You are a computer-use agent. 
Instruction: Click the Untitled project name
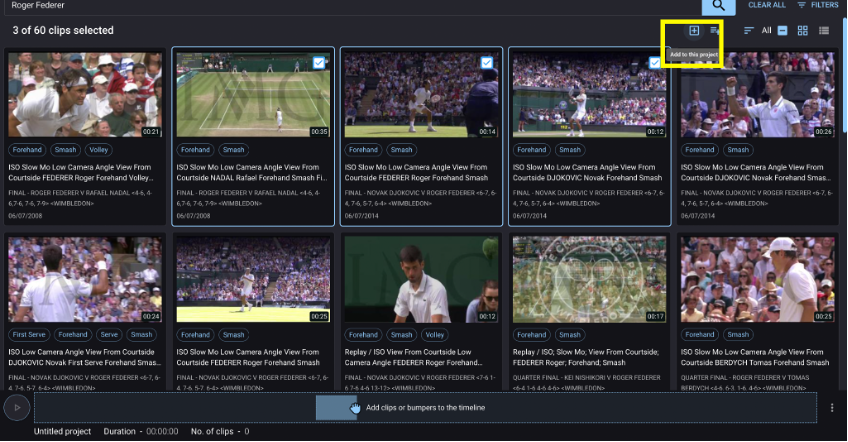click(62, 432)
